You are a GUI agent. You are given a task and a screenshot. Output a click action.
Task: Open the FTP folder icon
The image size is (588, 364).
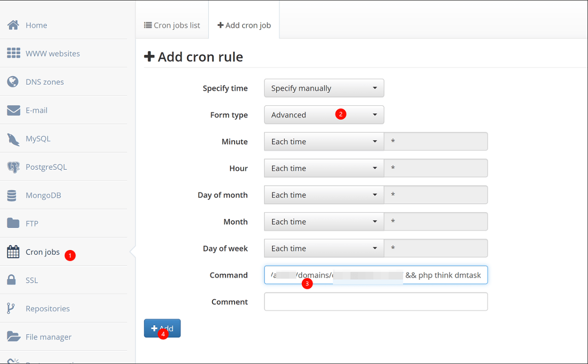click(x=13, y=223)
